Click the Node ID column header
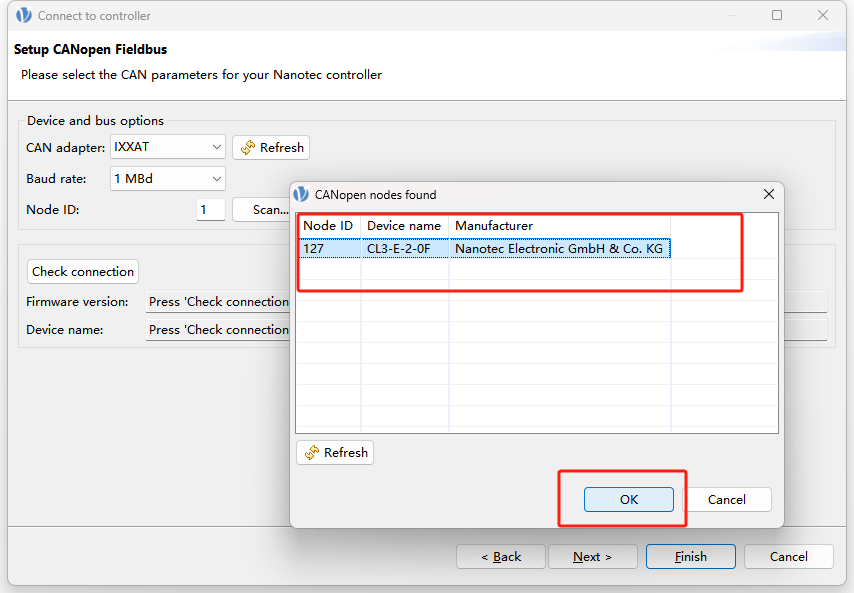This screenshot has height=593, width=854. [x=328, y=225]
